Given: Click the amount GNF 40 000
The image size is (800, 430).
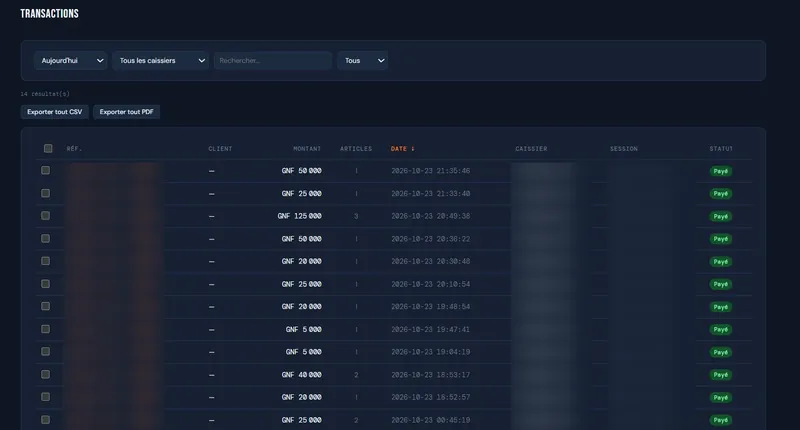Looking at the screenshot, I should tap(302, 375).
